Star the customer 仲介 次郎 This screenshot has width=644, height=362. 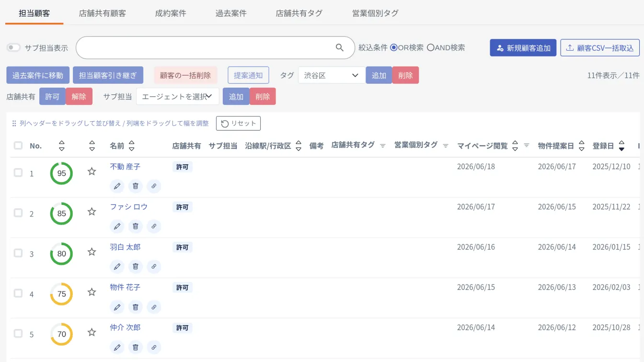point(92,332)
